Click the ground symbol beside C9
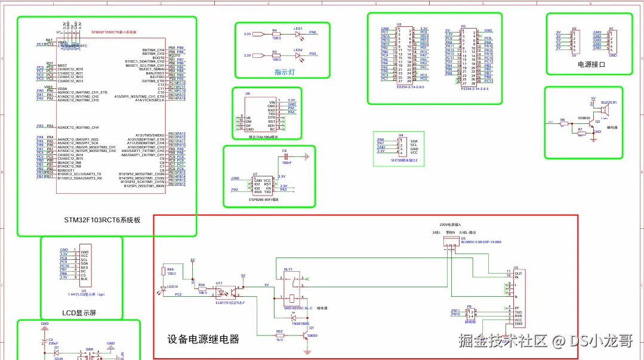Image resolution: width=644 pixels, height=360 pixels. [x=306, y=156]
